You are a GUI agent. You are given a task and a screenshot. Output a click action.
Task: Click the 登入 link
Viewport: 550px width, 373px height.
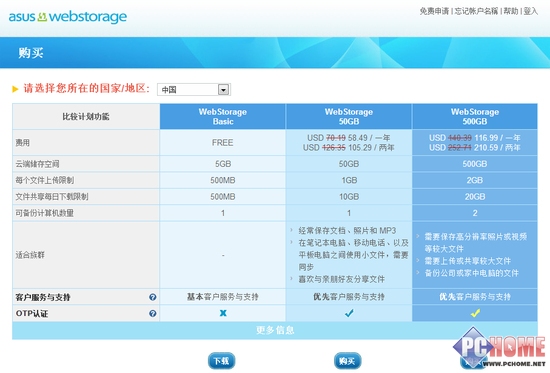click(x=531, y=11)
